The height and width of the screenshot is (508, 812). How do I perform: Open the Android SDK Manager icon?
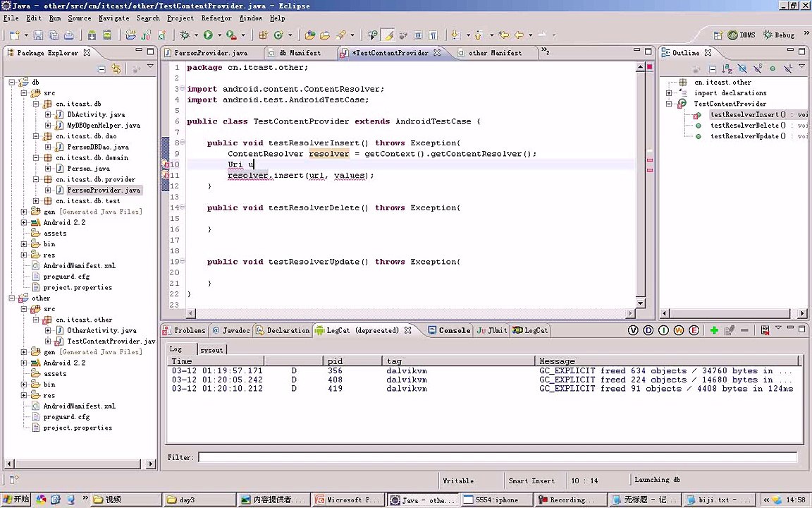(92, 35)
